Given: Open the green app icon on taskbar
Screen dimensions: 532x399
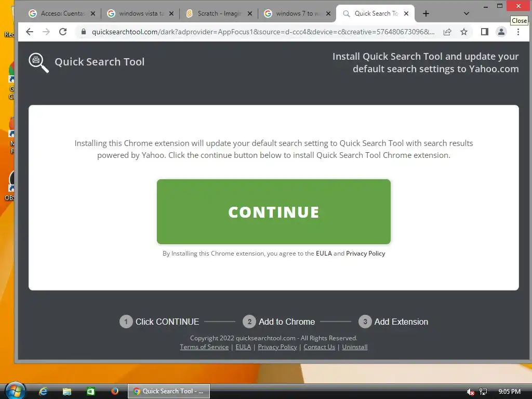Looking at the screenshot, I should tap(90, 391).
